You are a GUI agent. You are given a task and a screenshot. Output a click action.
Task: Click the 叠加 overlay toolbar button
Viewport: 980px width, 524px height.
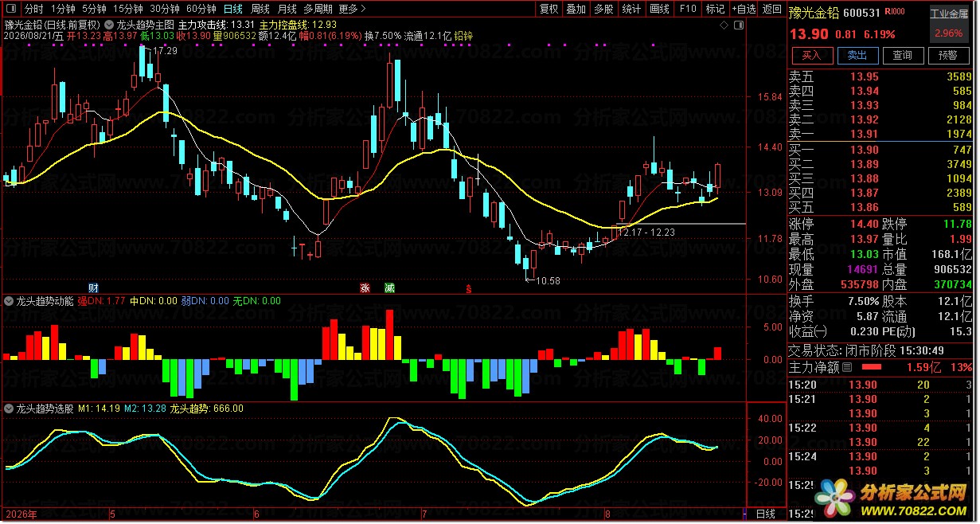point(576,10)
